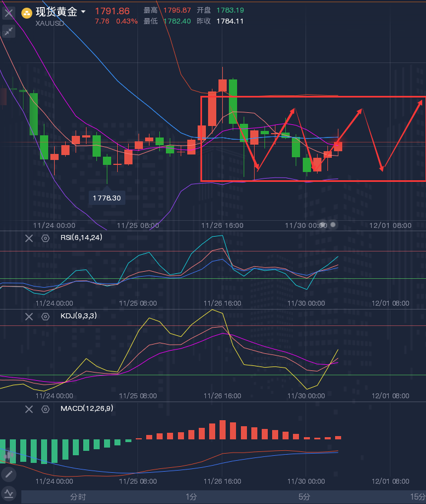Screen dimensions: 426x504
Task: Select the 15分 timeframe
Action: [x=417, y=497]
